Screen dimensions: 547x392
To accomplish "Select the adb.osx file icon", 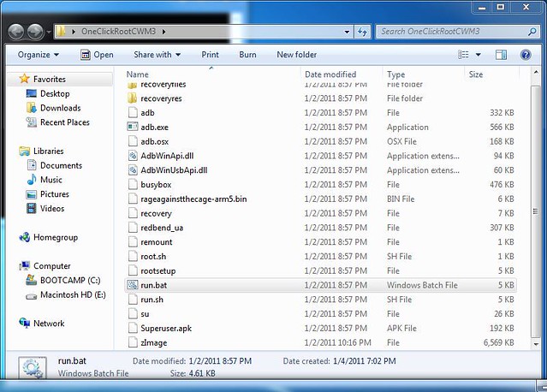I will point(133,141).
